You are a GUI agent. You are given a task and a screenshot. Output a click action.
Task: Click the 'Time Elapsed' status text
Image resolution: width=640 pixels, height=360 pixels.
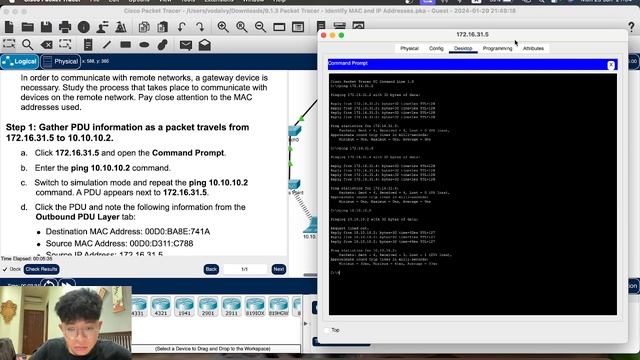pyautogui.click(x=27, y=259)
